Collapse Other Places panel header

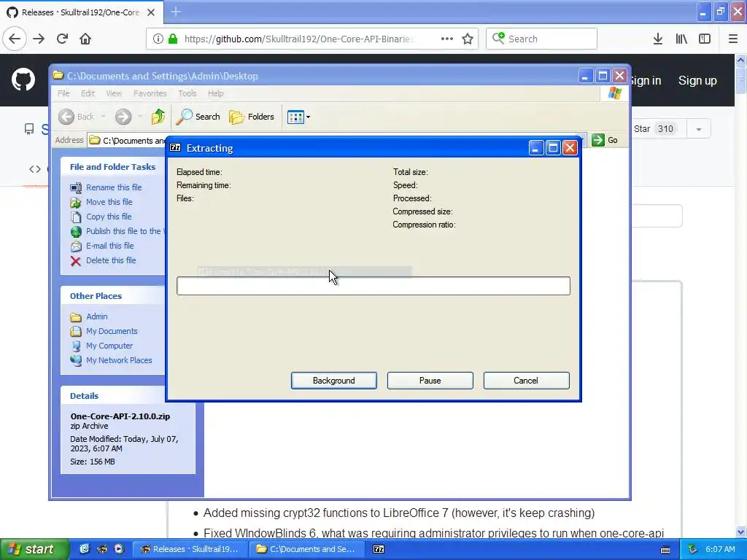113,296
